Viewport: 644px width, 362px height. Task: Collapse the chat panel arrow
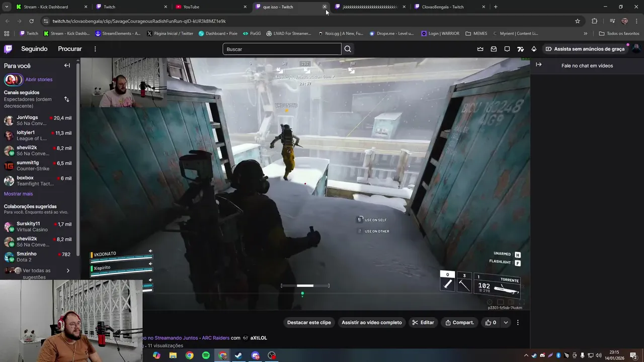pos(538,64)
